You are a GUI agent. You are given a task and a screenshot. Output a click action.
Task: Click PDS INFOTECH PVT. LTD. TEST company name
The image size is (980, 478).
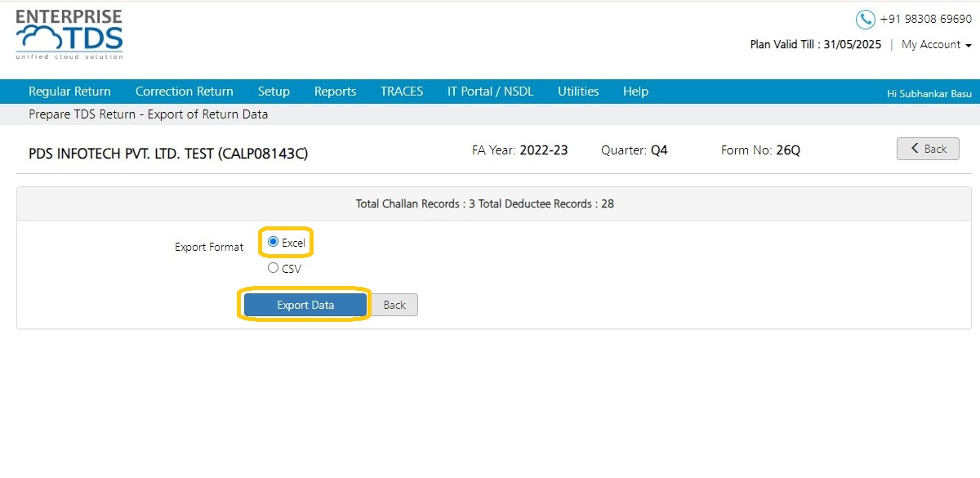tap(168, 153)
